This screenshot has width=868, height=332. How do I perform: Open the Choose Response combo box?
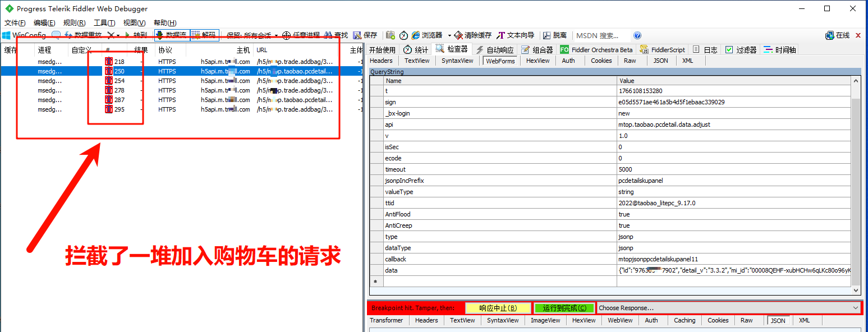click(x=729, y=307)
